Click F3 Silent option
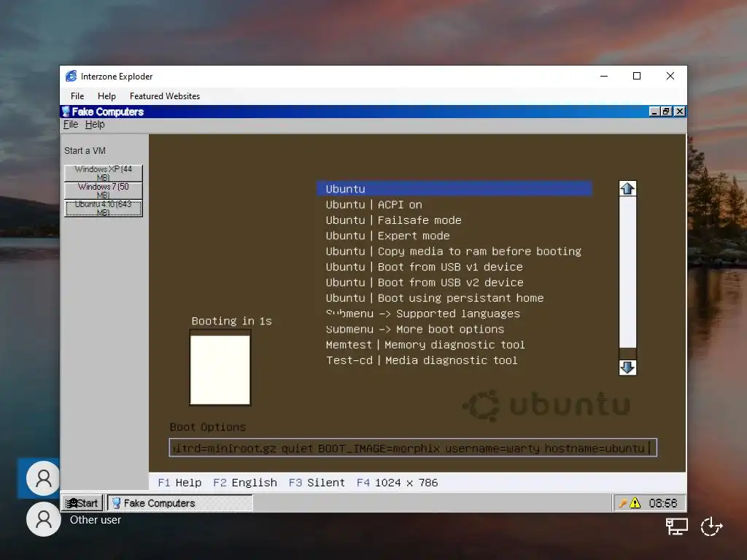The width and height of the screenshot is (747, 560). (317, 483)
